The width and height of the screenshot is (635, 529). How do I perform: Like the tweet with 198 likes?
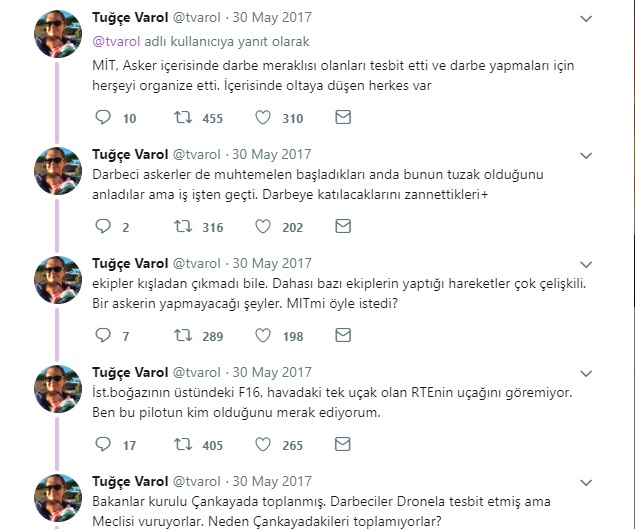(263, 335)
